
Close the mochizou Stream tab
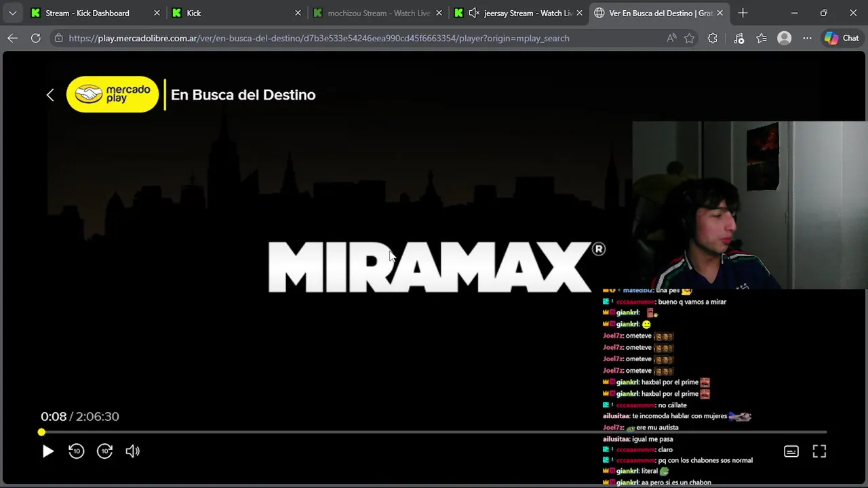439,13
